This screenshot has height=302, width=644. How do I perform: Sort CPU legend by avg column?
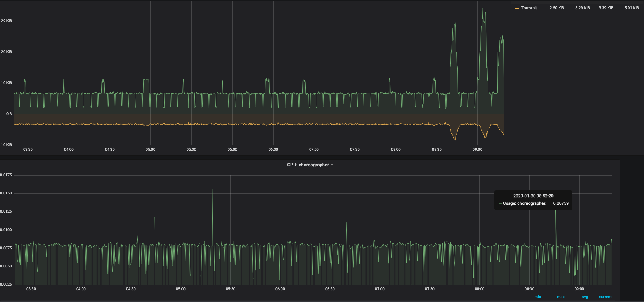[x=585, y=297]
